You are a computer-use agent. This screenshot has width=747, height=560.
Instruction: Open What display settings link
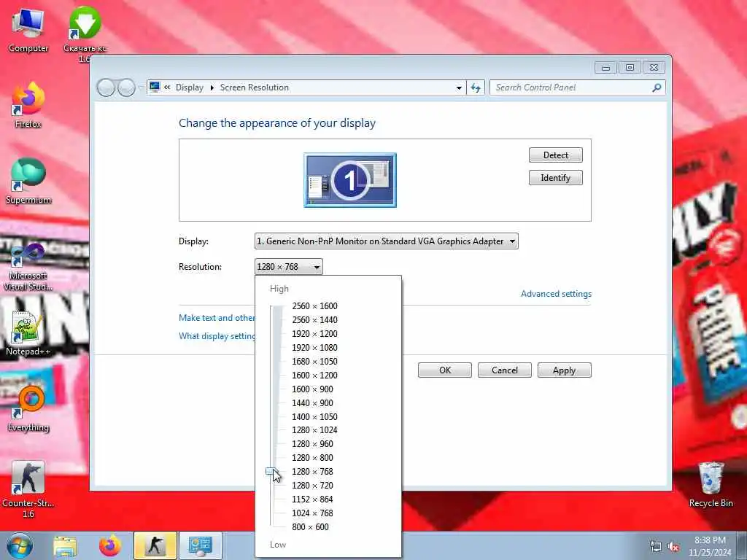pos(217,335)
